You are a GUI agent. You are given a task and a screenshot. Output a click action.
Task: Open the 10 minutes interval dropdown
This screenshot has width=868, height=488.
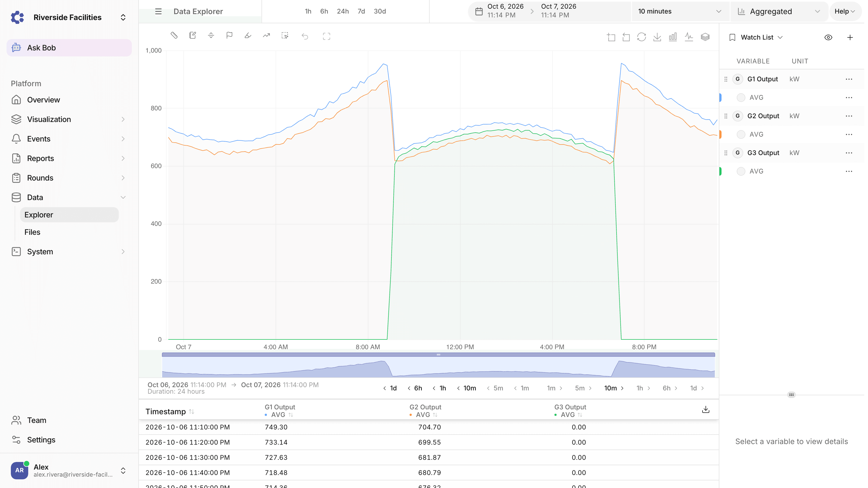point(680,11)
